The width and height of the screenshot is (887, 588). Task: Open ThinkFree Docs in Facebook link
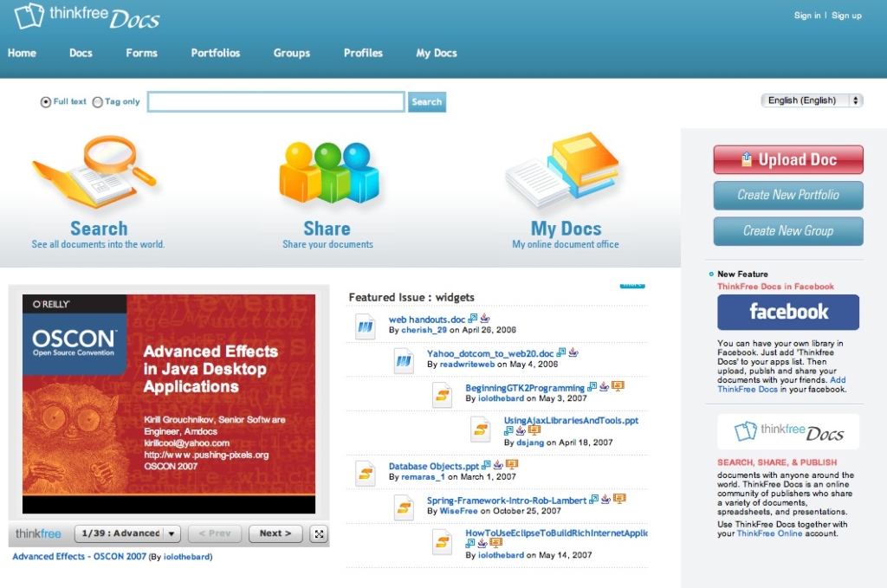point(775,287)
